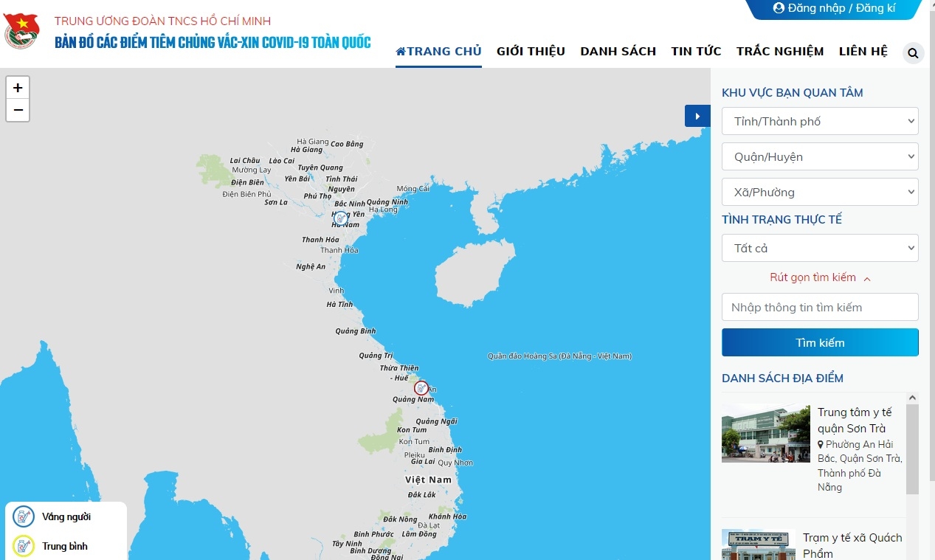Open the Xã/Phường dropdown

(820, 192)
